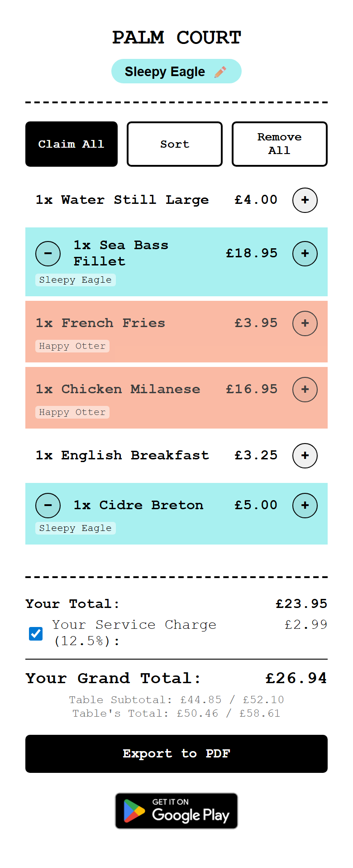Add French Fries using plus icon
Image resolution: width=353 pixels, height=868 pixels.
pos(305,323)
